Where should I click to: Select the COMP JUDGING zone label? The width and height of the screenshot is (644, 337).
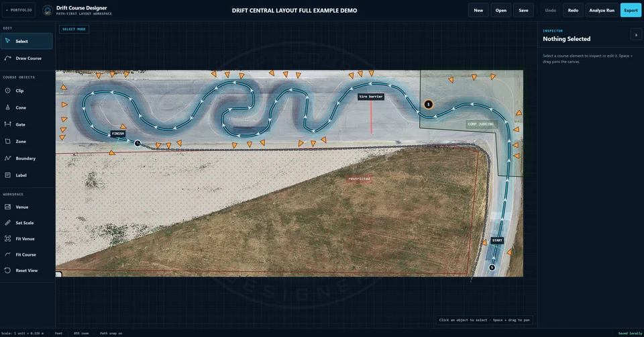click(480, 124)
